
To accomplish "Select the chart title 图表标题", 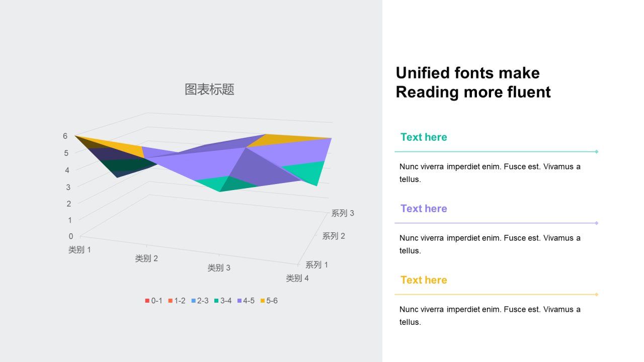I will [x=209, y=89].
